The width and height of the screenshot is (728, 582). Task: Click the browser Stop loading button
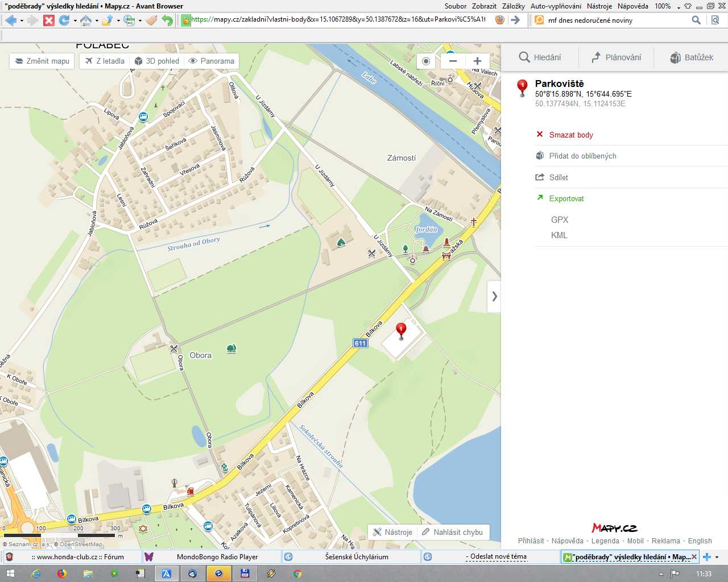(x=49, y=20)
